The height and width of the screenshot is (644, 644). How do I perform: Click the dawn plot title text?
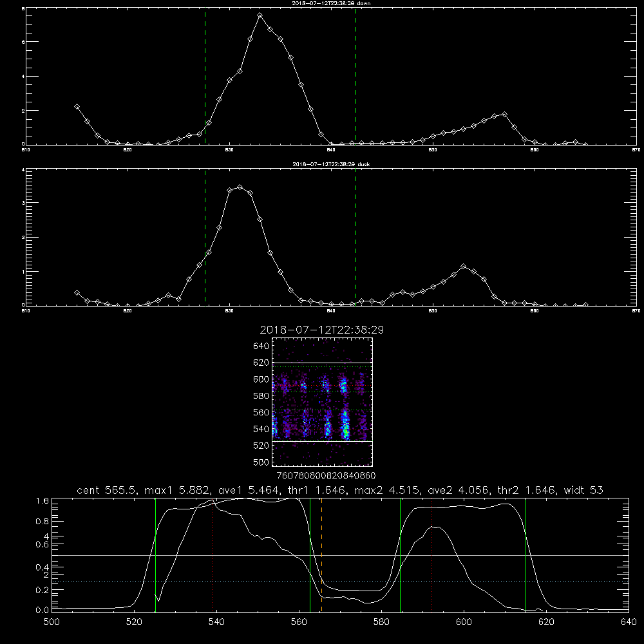pos(331,3)
